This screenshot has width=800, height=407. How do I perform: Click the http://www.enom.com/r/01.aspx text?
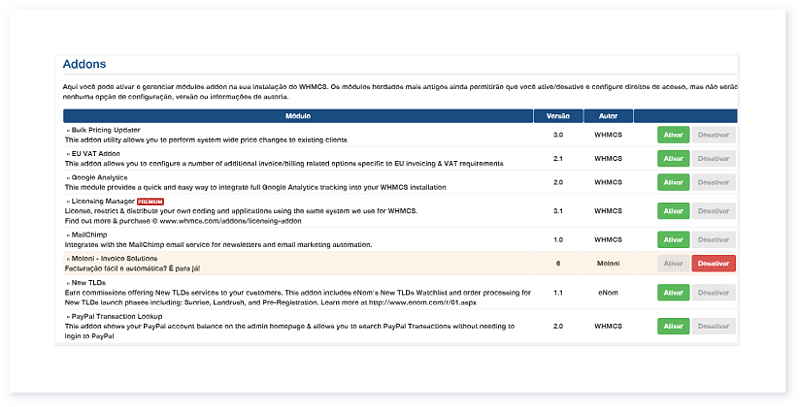[423, 302]
